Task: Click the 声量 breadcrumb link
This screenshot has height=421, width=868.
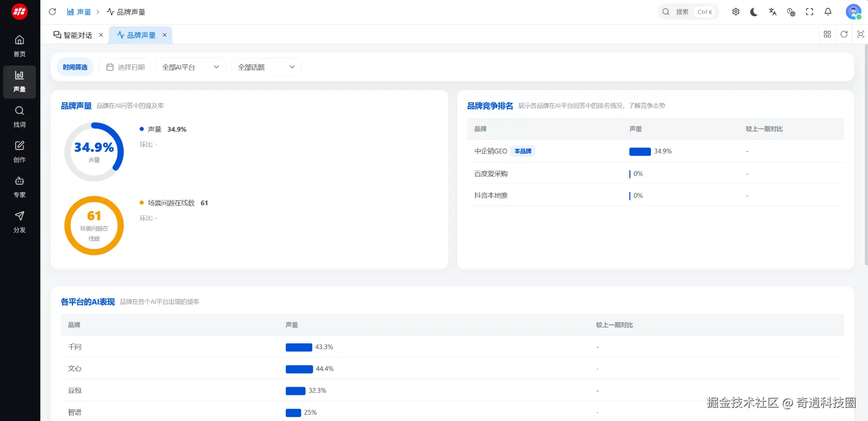Action: pos(79,12)
